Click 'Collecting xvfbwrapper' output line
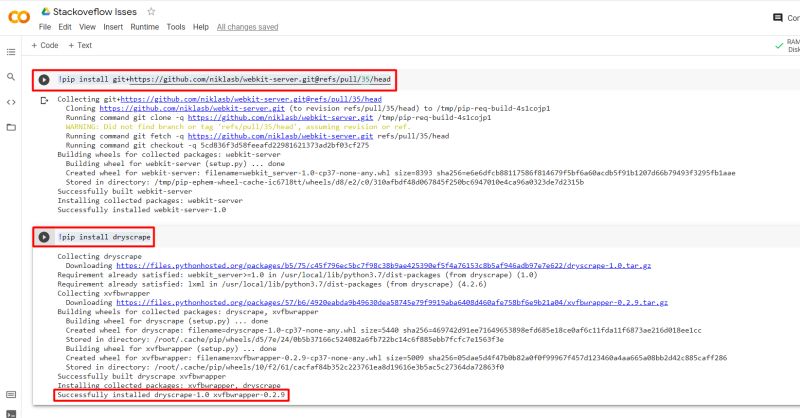 point(104,293)
